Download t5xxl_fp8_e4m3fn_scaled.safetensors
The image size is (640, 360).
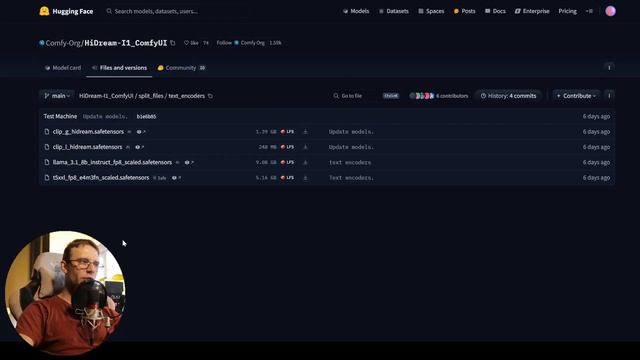click(x=305, y=178)
